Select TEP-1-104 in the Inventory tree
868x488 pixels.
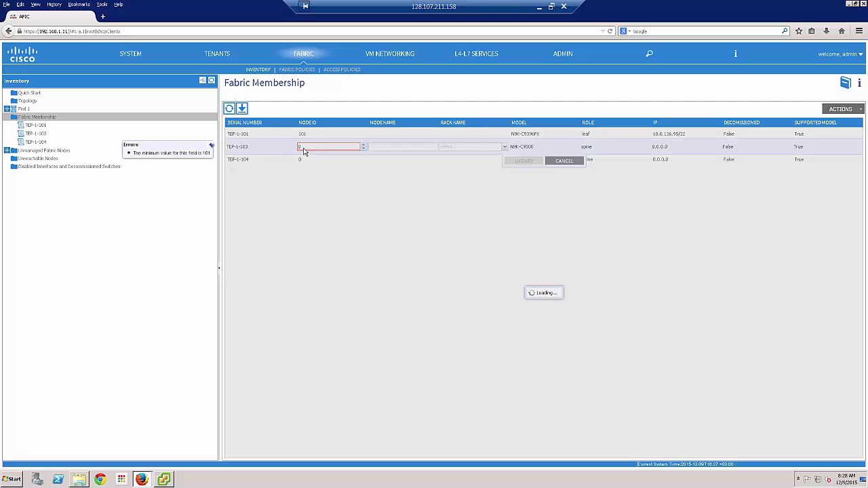36,142
